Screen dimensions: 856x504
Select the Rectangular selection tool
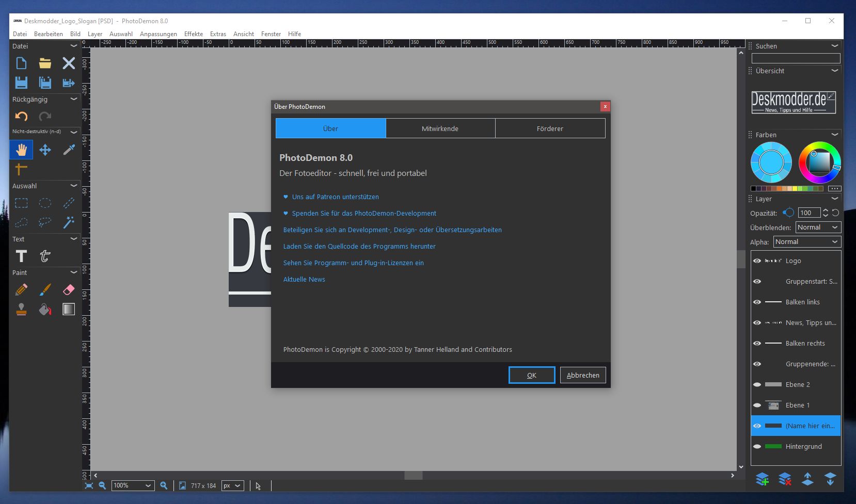tap(21, 203)
